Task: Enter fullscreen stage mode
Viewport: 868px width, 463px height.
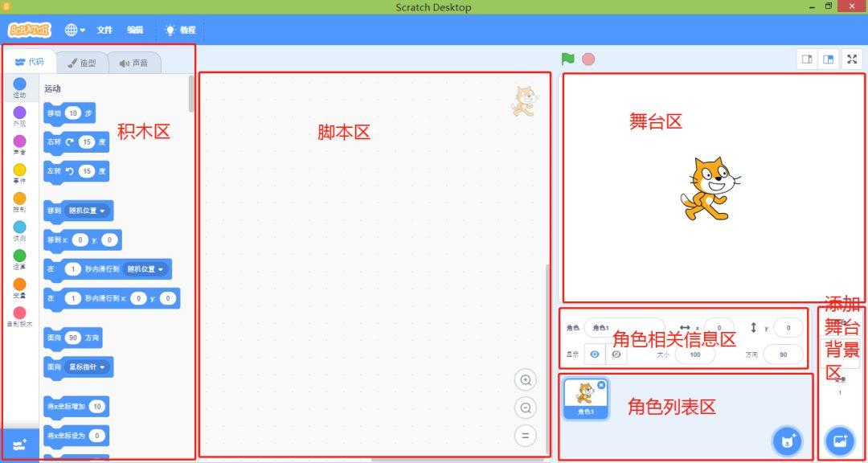Action: click(x=852, y=59)
